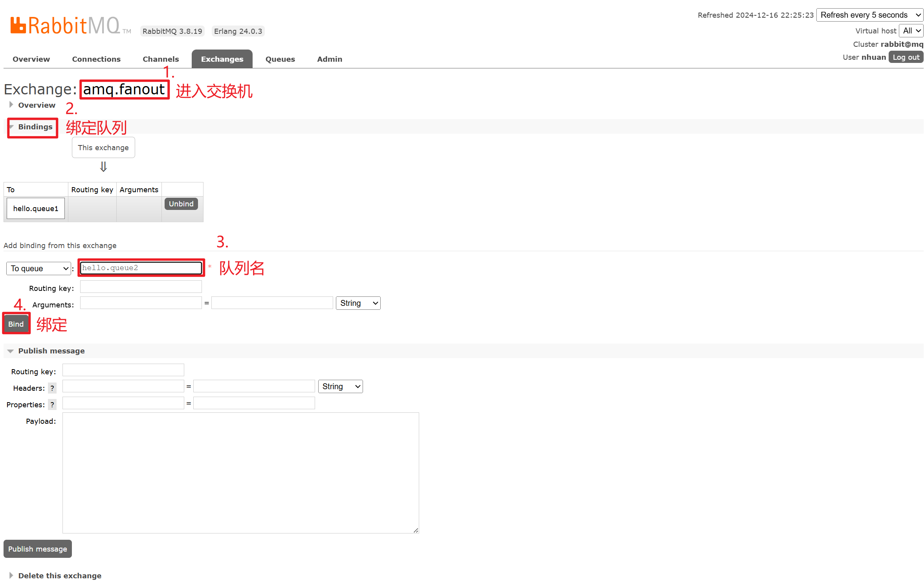
Task: Log out of user nhuan
Action: pyautogui.click(x=906, y=57)
